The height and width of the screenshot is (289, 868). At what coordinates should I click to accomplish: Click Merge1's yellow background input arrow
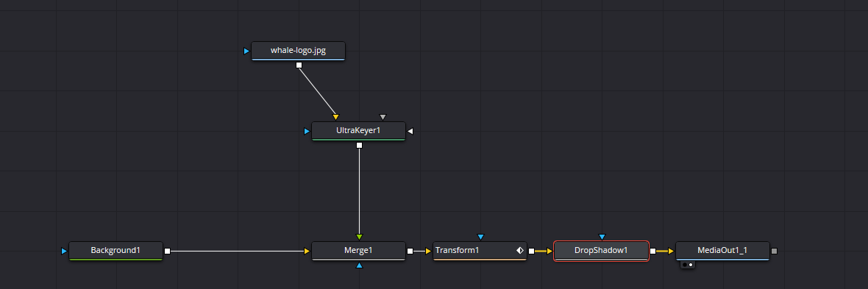point(307,251)
